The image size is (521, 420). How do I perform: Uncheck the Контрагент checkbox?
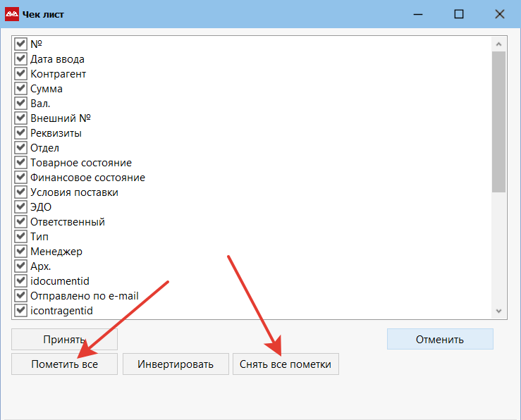(20, 74)
